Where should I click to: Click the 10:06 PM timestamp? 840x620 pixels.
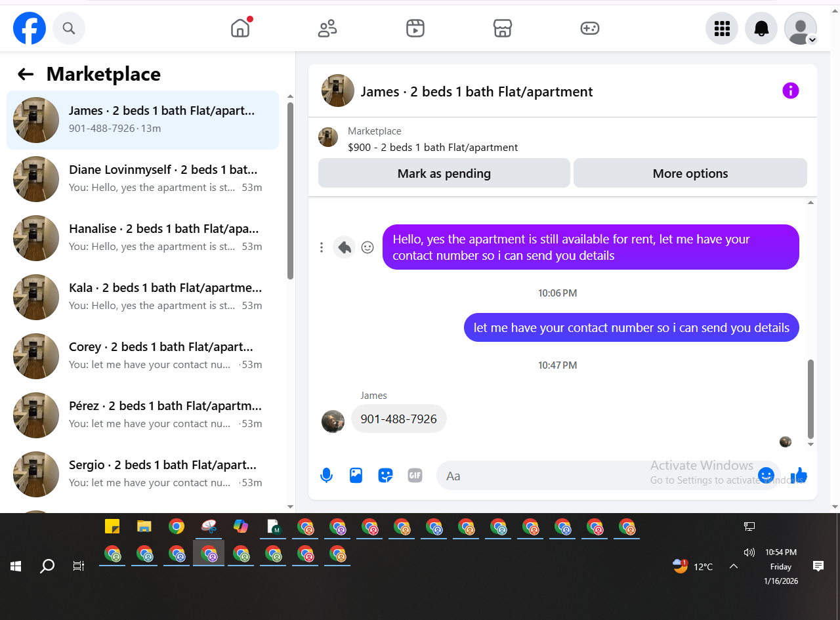point(557,293)
